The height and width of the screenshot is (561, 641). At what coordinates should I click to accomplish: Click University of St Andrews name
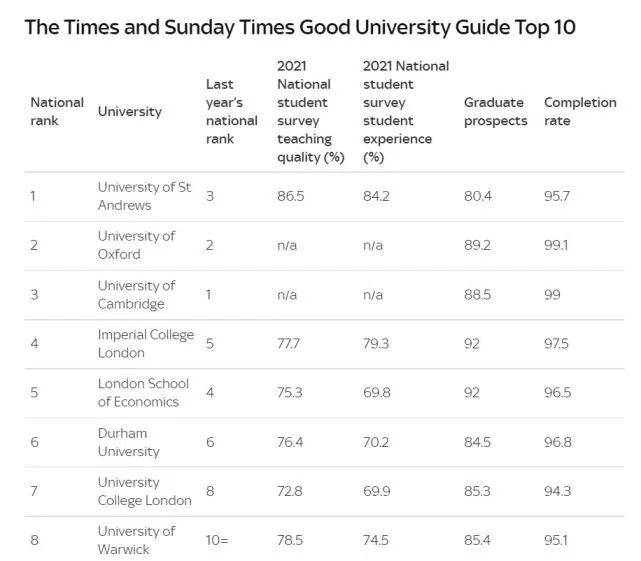[x=144, y=196]
